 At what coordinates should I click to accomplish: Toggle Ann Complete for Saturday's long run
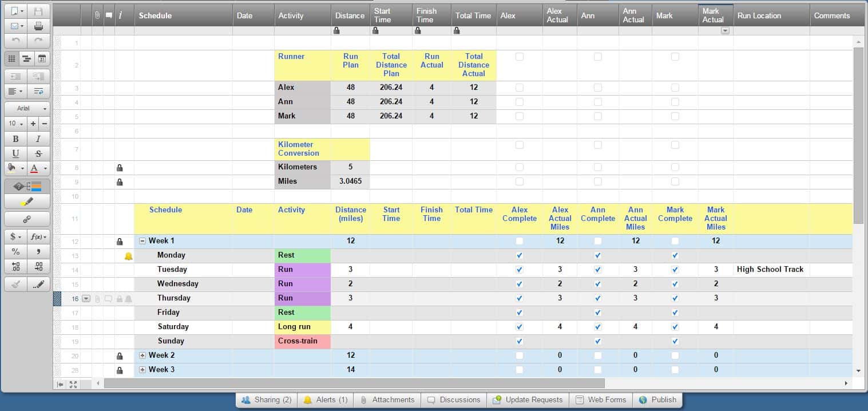pyautogui.click(x=597, y=326)
